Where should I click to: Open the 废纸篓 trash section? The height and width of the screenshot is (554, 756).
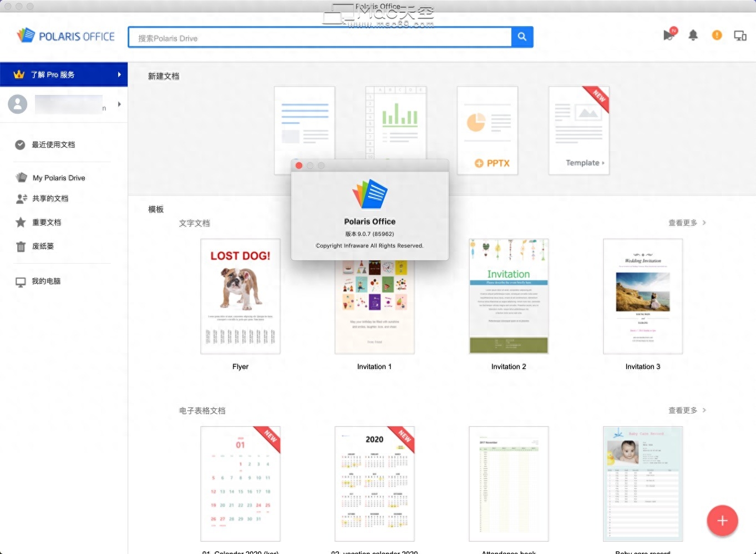tap(43, 246)
